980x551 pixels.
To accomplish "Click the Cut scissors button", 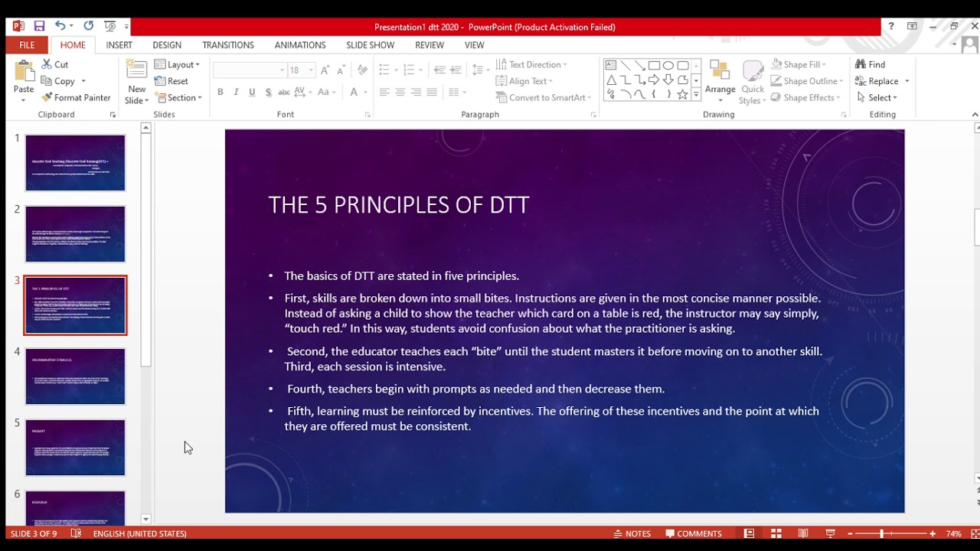I will (55, 64).
